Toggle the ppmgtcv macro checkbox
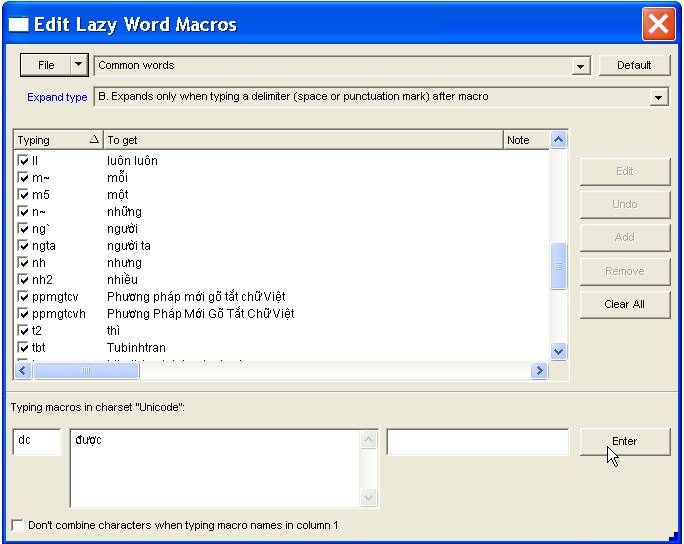 [x=24, y=297]
